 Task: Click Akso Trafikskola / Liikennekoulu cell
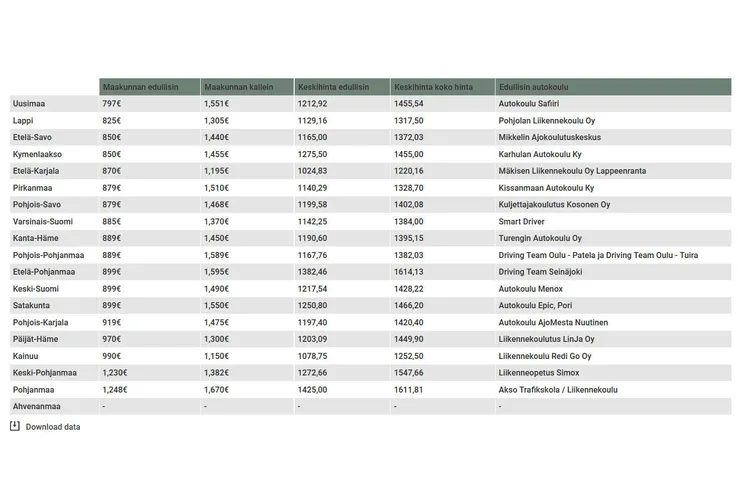coord(558,390)
